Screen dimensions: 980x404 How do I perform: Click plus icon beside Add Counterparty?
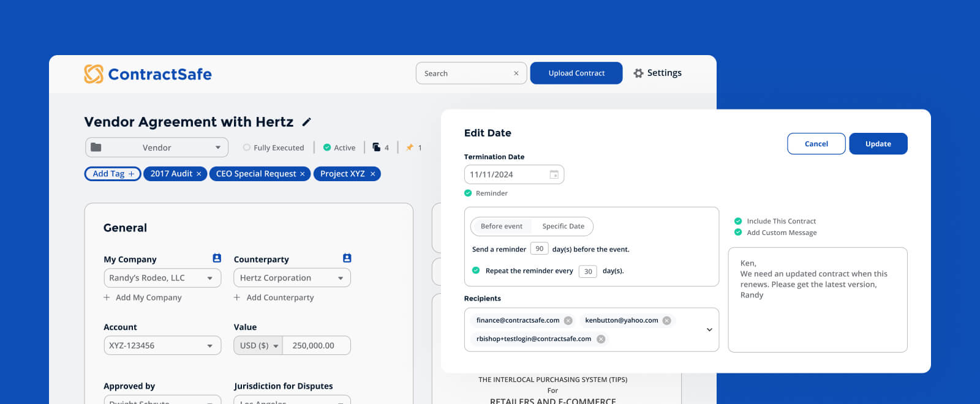(237, 297)
